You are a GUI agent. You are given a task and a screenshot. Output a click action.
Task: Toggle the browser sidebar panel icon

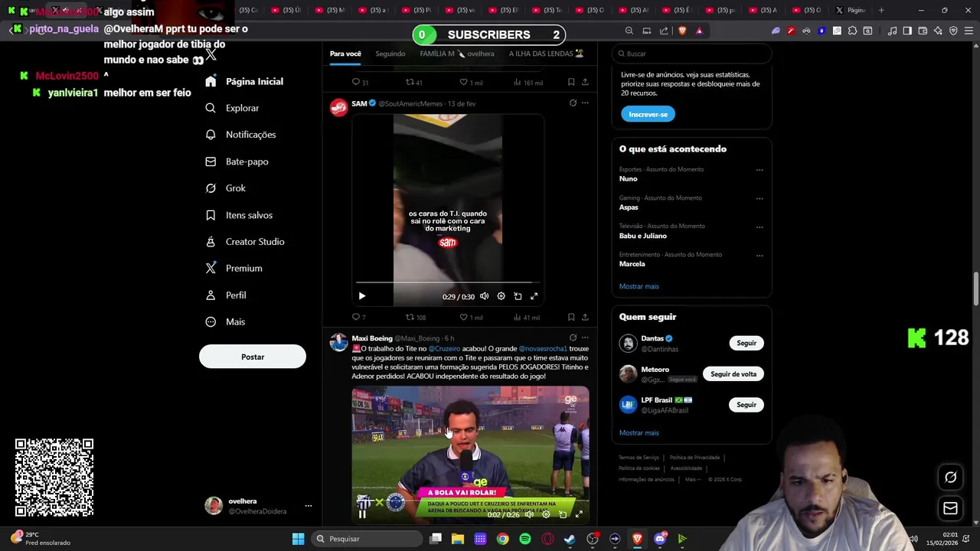click(907, 31)
